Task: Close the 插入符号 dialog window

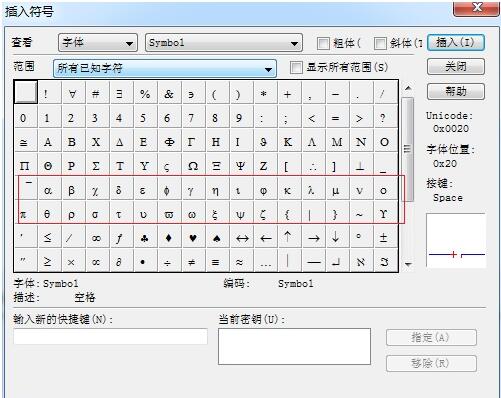Action: pyautogui.click(x=477, y=8)
